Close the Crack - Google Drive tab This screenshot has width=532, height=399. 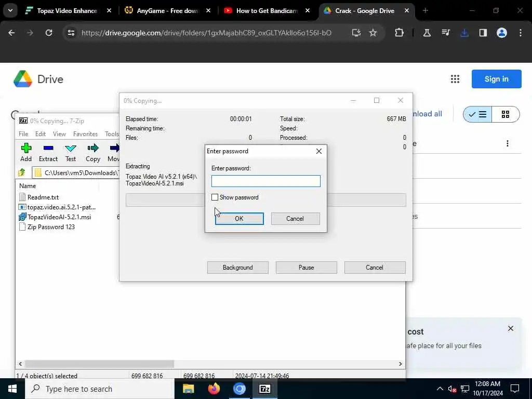(407, 11)
